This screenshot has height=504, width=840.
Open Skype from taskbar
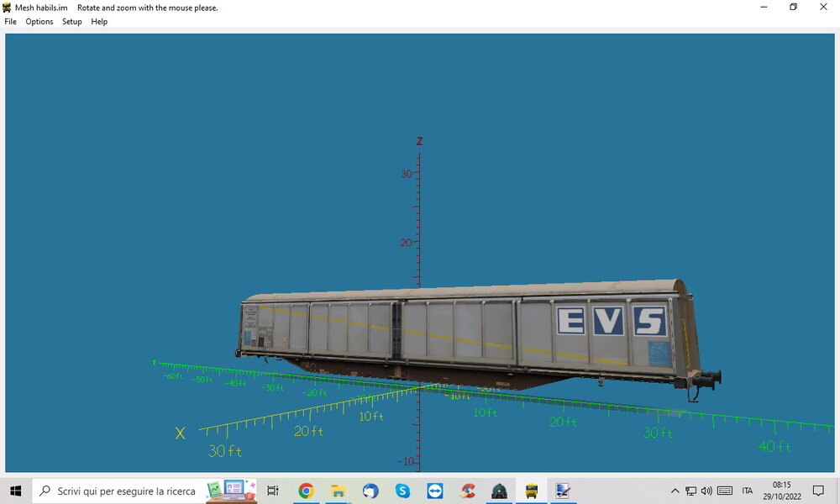(x=402, y=491)
